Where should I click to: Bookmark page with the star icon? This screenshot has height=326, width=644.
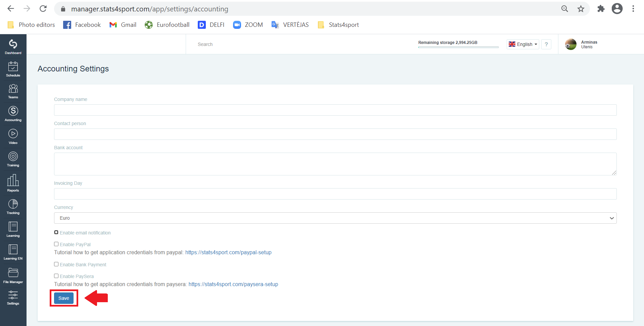tap(581, 9)
